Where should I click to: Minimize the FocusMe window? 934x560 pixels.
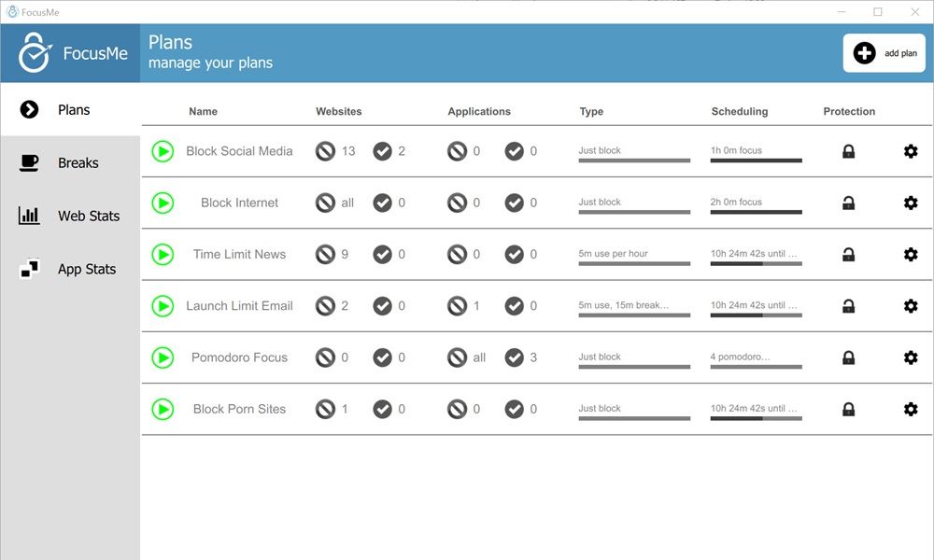[842, 12]
